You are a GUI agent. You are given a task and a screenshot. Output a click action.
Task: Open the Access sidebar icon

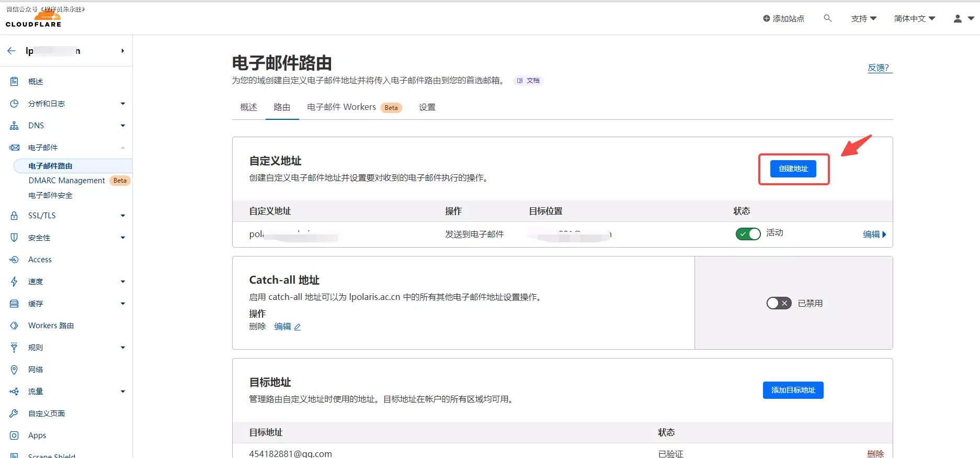tap(14, 260)
